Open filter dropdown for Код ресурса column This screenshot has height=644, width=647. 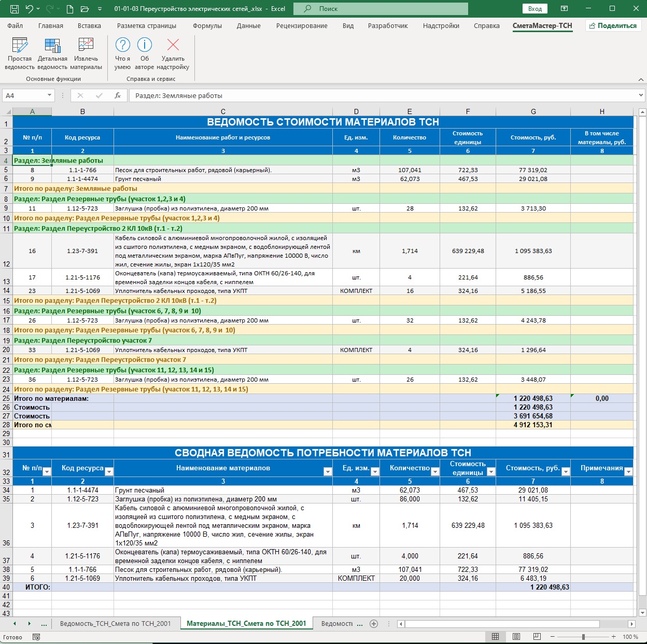[109, 472]
